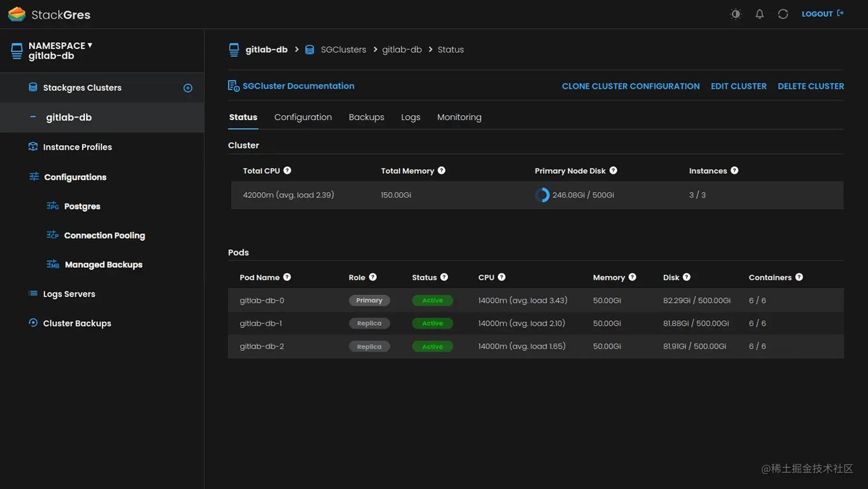The height and width of the screenshot is (489, 868).
Task: Show the Primary Node Disk help tooltip
Action: point(613,171)
